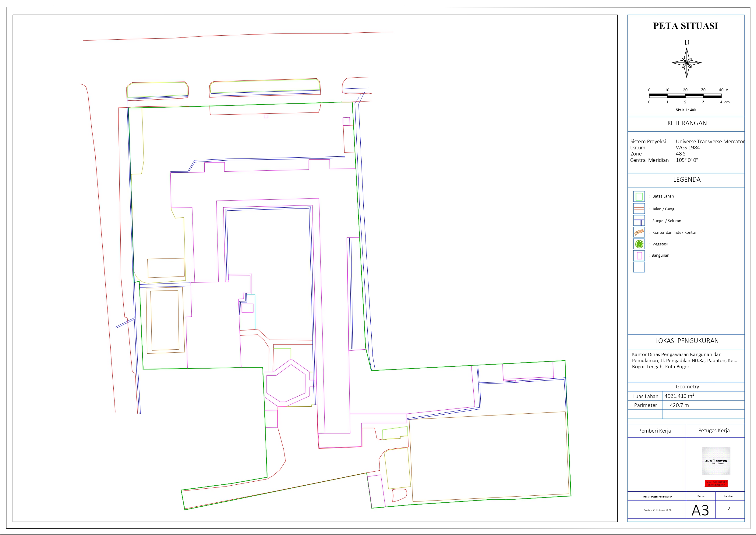Viewport: 756px width, 535px height.
Task: Click the Bangunan legend symbol
Action: 639,255
